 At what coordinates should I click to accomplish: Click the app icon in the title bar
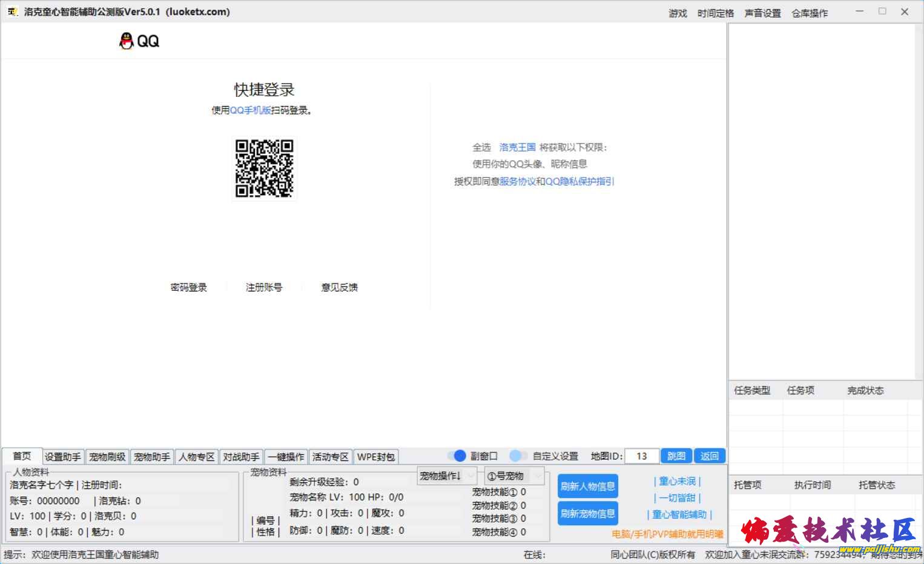[x=12, y=12]
